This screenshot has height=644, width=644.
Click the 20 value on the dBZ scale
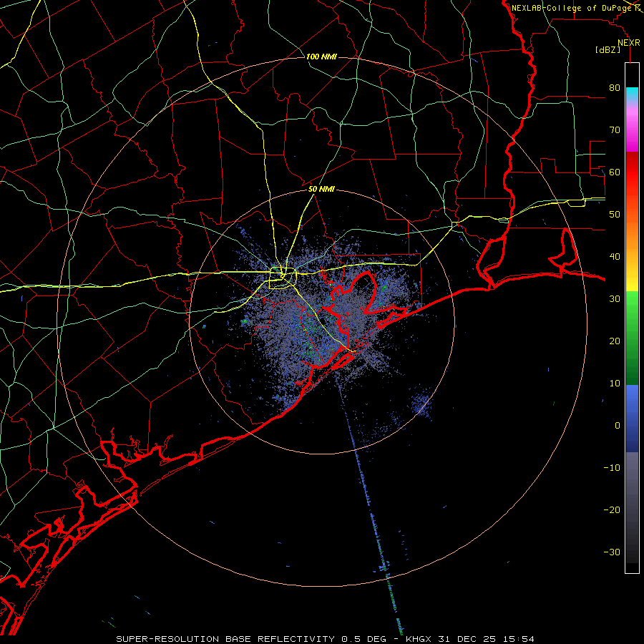(615, 341)
